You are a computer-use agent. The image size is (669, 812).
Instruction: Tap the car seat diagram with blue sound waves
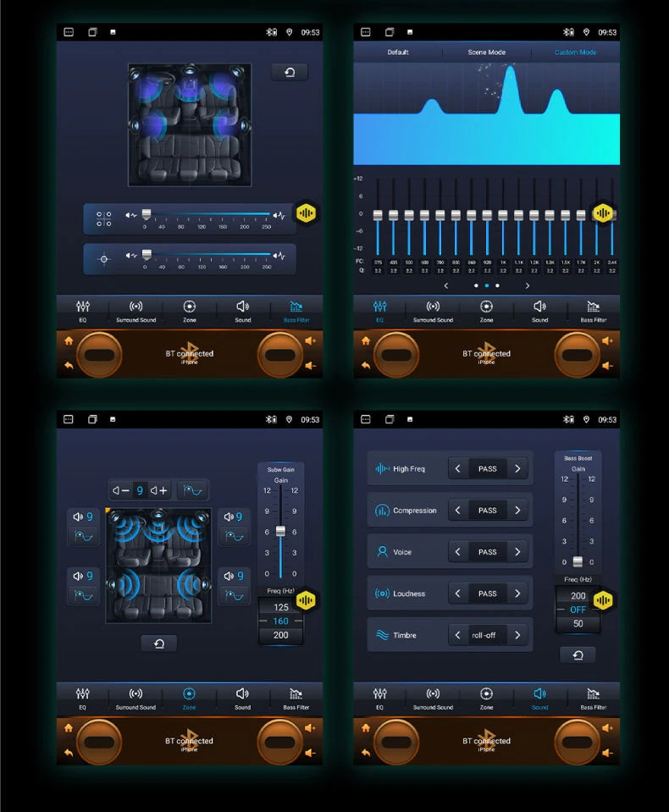point(158,565)
